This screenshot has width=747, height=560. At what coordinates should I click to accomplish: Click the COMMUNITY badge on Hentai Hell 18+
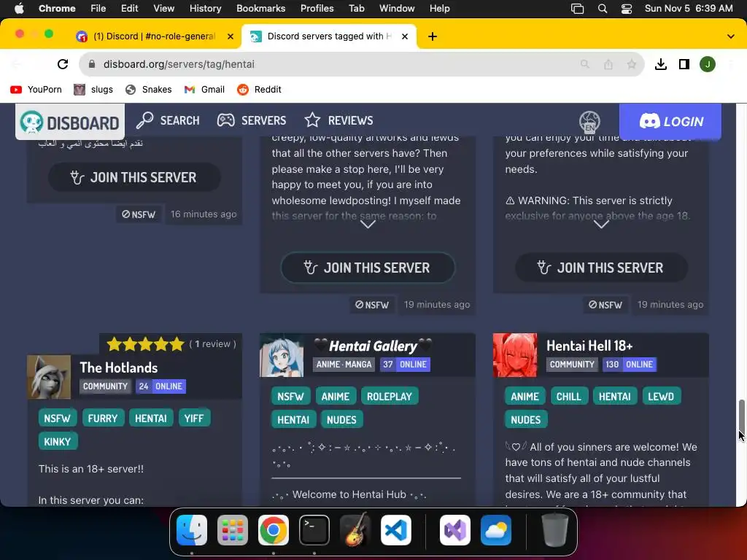tap(572, 365)
